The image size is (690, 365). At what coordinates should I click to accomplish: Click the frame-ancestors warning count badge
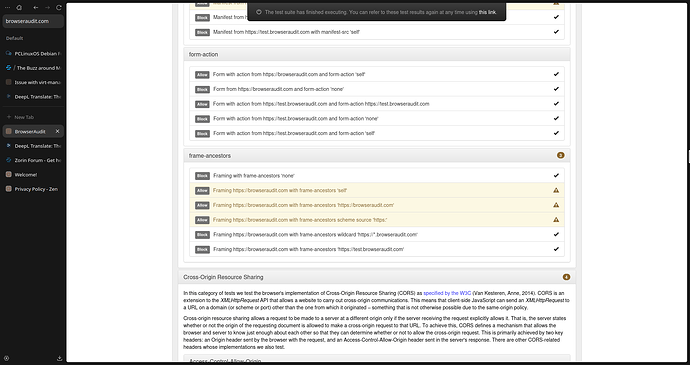click(560, 155)
